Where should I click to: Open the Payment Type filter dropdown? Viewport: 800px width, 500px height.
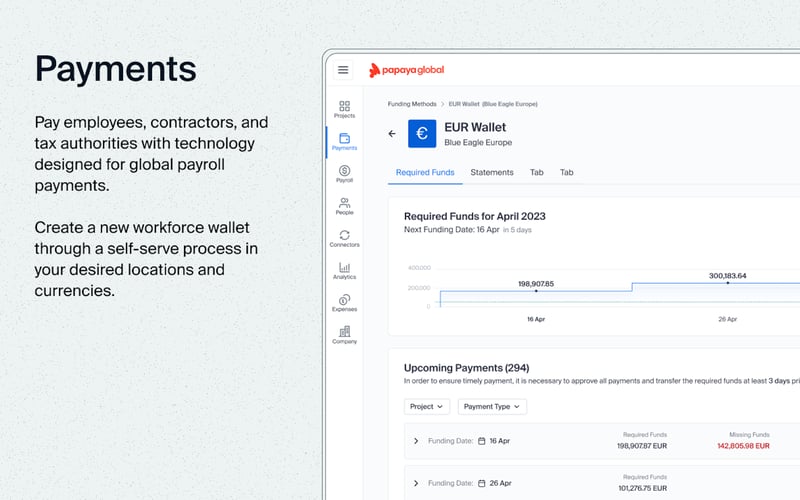tap(492, 407)
